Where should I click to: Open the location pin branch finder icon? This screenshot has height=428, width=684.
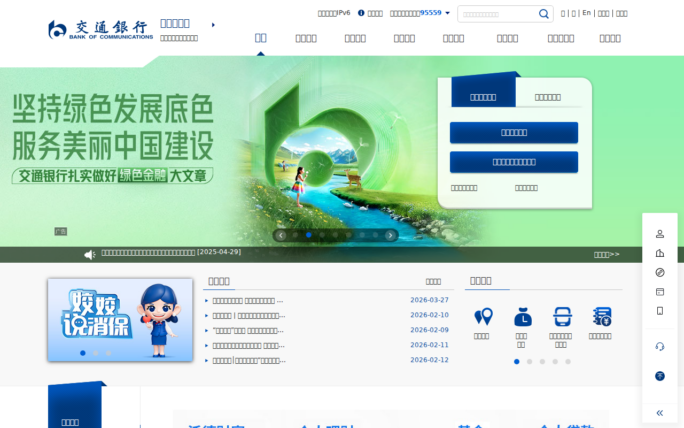pos(483,317)
